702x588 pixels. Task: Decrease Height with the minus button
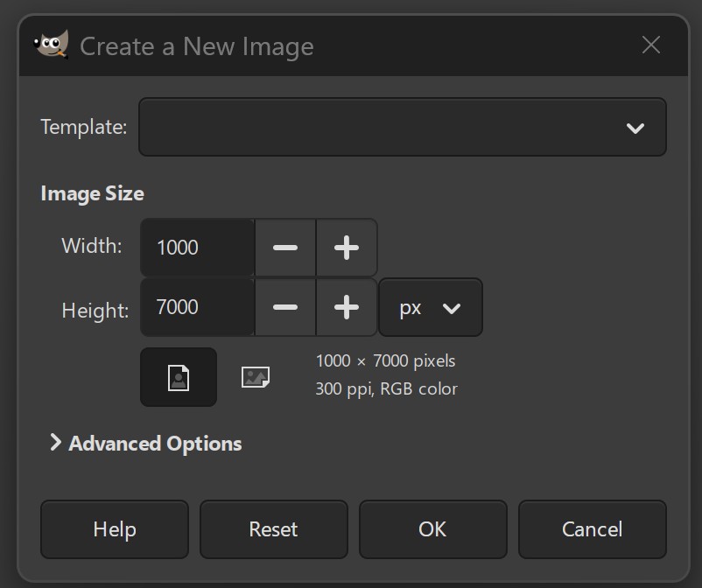[285, 307]
